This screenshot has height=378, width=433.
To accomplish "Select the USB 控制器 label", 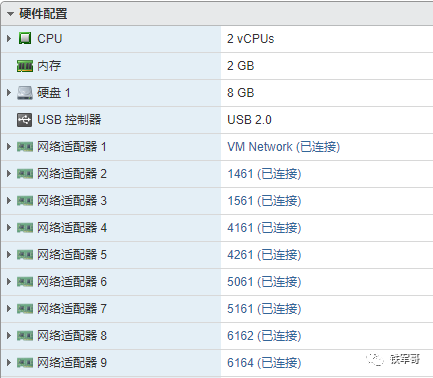I will (x=69, y=120).
